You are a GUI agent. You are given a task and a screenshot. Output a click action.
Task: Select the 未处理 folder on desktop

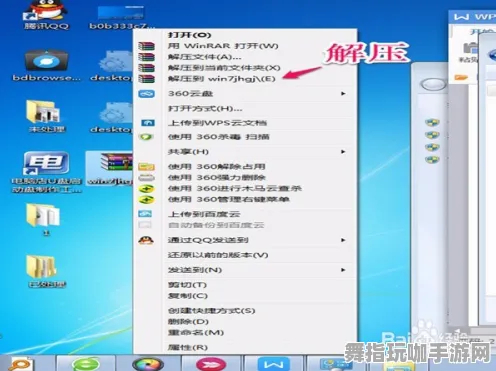click(x=46, y=116)
